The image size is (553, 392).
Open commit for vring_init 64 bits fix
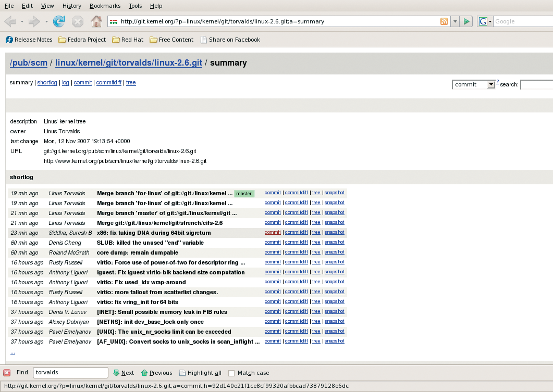point(273,301)
